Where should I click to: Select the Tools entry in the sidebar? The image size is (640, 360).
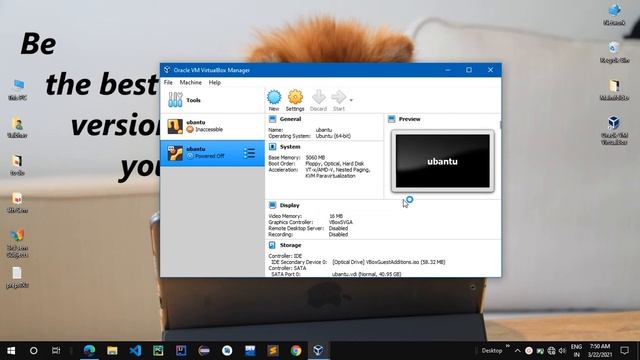[x=212, y=100]
